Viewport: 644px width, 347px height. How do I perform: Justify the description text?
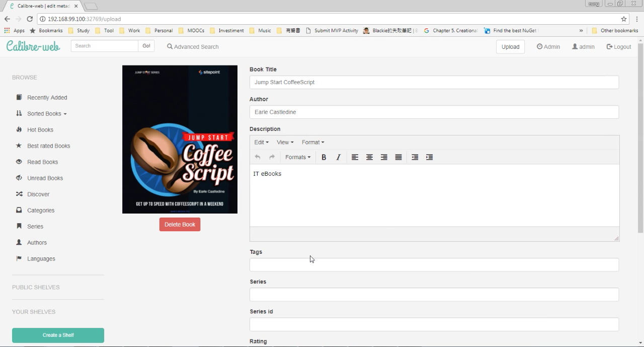[x=398, y=157]
